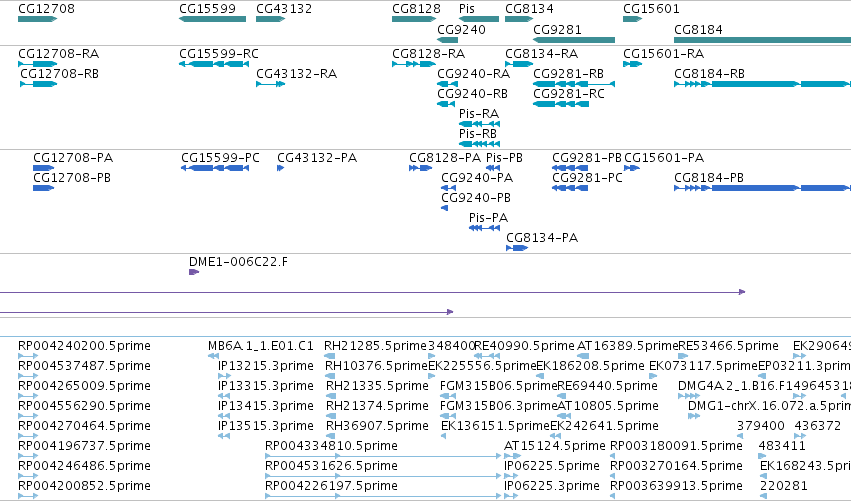Screen dimensions: 851x501
Task: Click EST RH21285.5prime label
Action: (x=376, y=346)
